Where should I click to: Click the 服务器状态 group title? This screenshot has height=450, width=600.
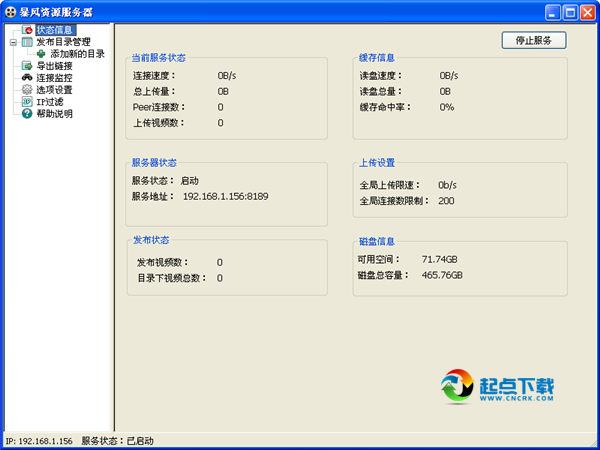coord(154,163)
